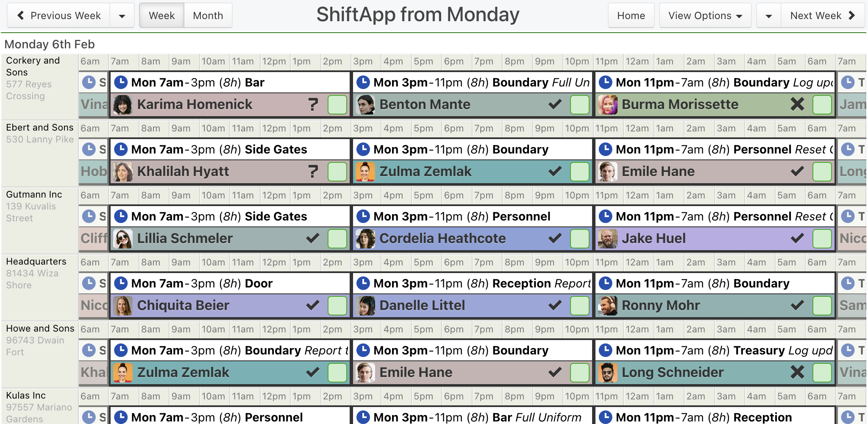Expand the dropdown arrow beside Next Week
868x424 pixels.
[768, 16]
